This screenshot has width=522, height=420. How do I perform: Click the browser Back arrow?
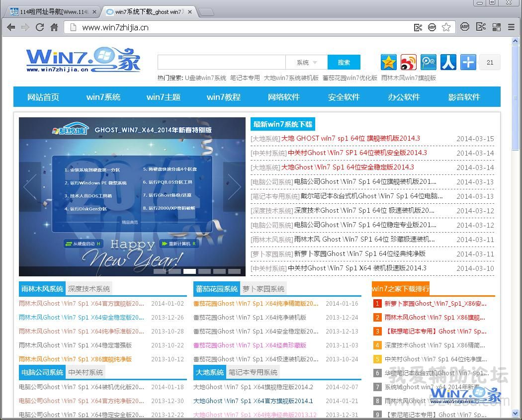[x=10, y=27]
